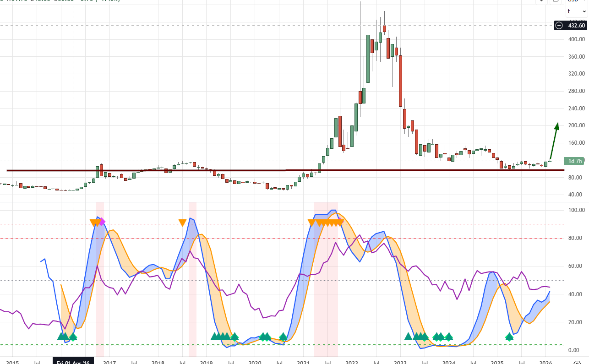Click the lone orange triangle marker in 2018
589x364 pixels.
pos(182,223)
